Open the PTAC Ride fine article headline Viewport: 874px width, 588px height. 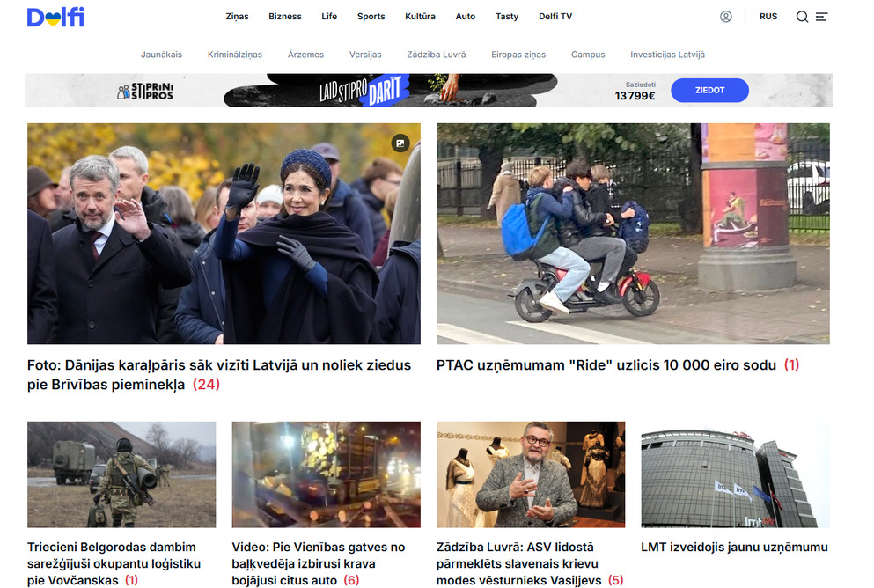606,365
